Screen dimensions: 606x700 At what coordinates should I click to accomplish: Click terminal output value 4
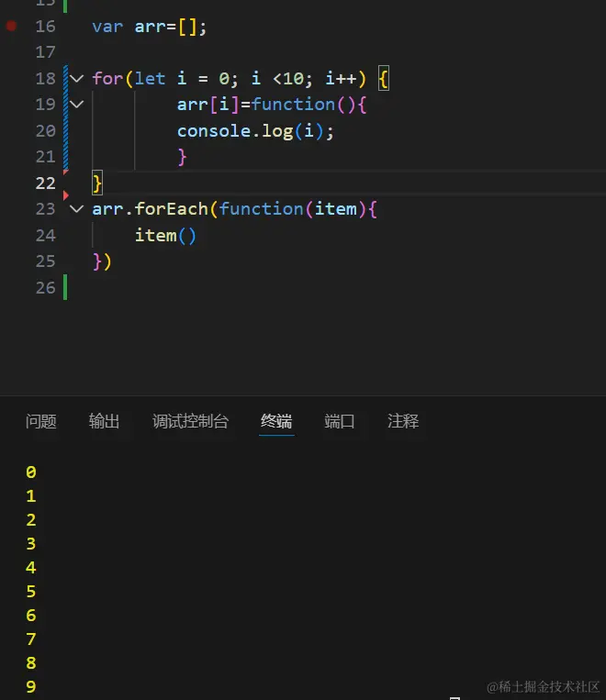coord(31,567)
